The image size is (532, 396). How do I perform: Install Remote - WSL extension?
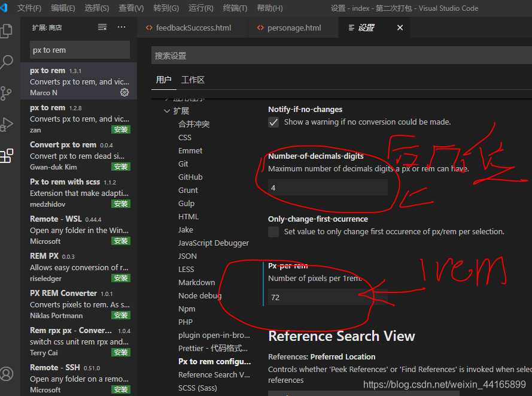(121, 241)
